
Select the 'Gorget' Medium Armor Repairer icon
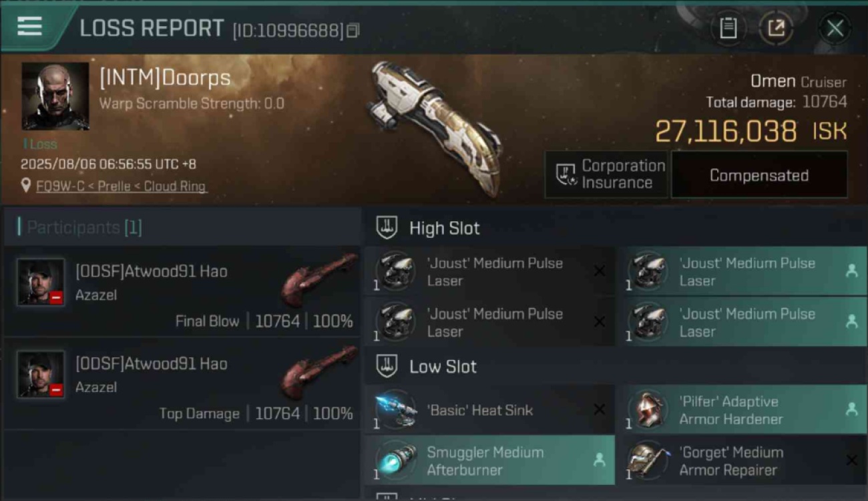(x=648, y=461)
